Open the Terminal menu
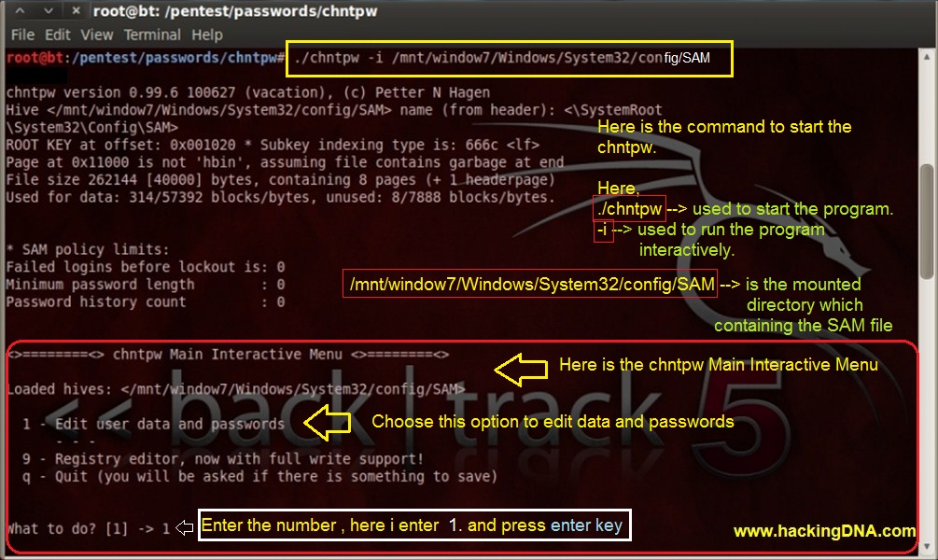 click(x=152, y=35)
